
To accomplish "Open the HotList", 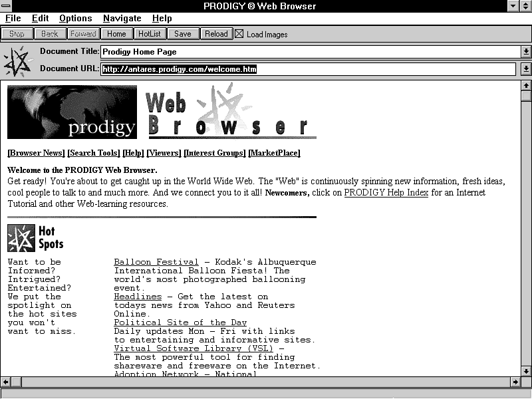I will [x=150, y=34].
